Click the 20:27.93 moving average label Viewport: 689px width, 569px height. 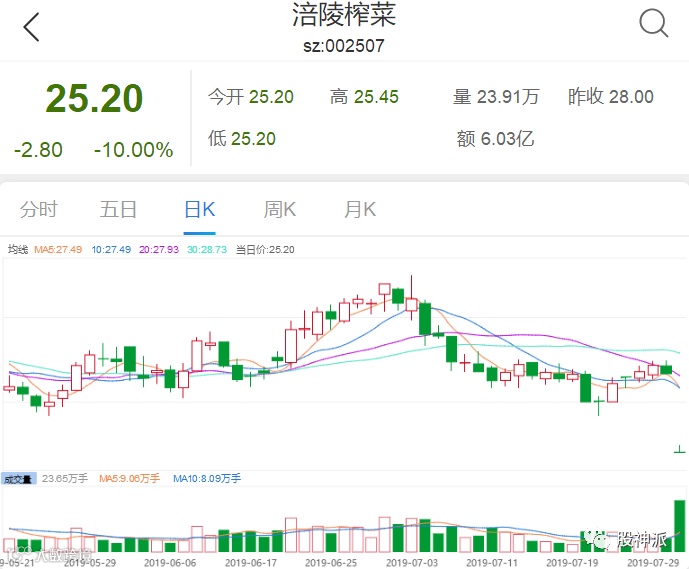click(159, 250)
